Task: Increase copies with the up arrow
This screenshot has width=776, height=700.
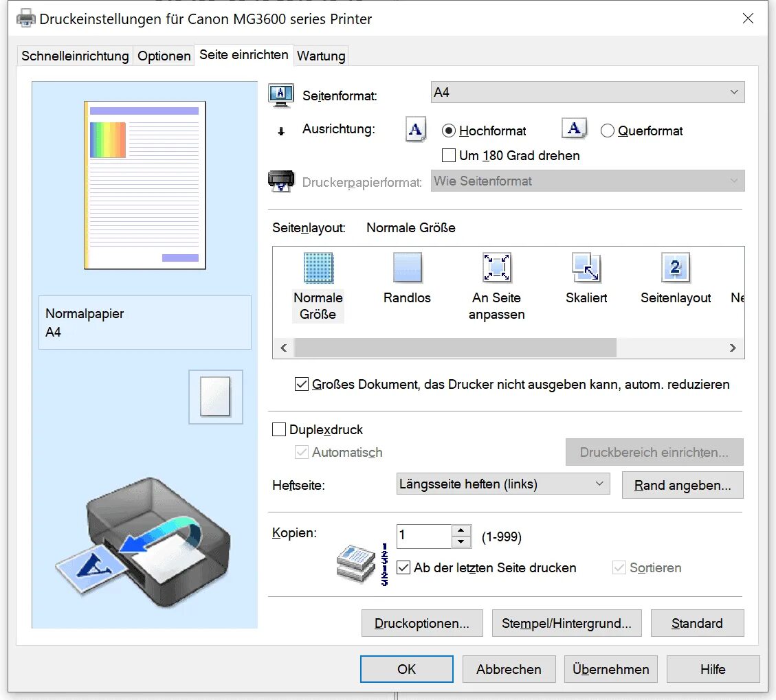Action: pyautogui.click(x=461, y=530)
